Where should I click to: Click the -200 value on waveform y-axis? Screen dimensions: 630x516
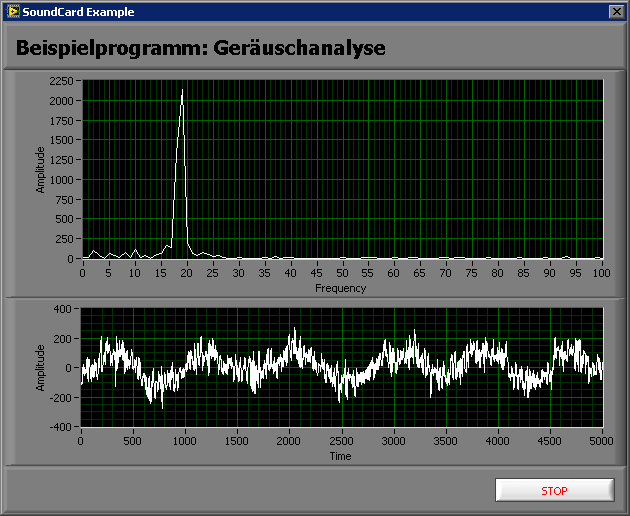coord(61,397)
